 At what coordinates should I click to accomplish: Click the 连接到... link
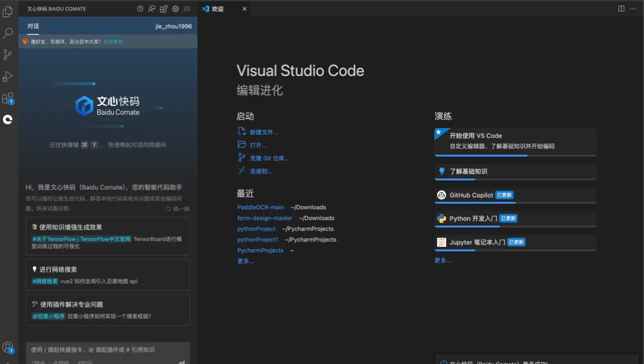coord(261,171)
